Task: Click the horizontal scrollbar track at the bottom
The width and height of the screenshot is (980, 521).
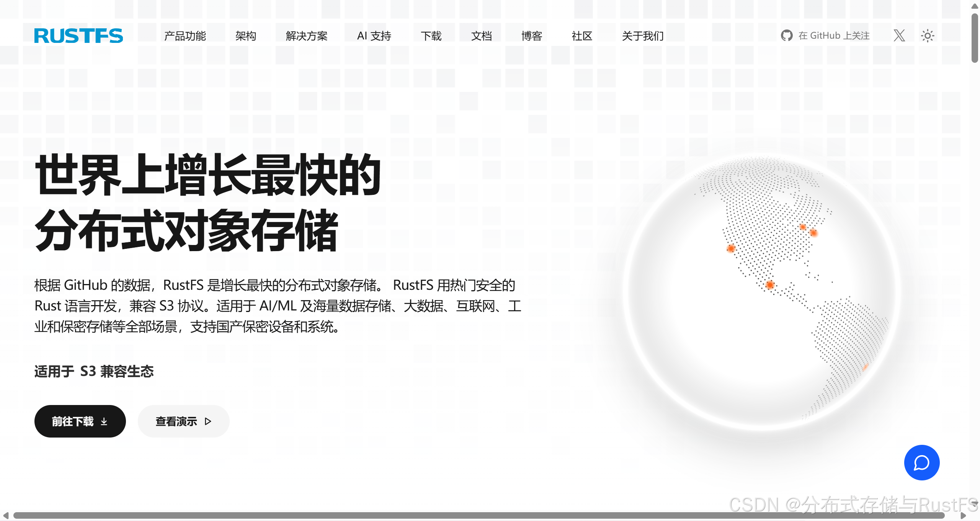Action: click(479, 516)
